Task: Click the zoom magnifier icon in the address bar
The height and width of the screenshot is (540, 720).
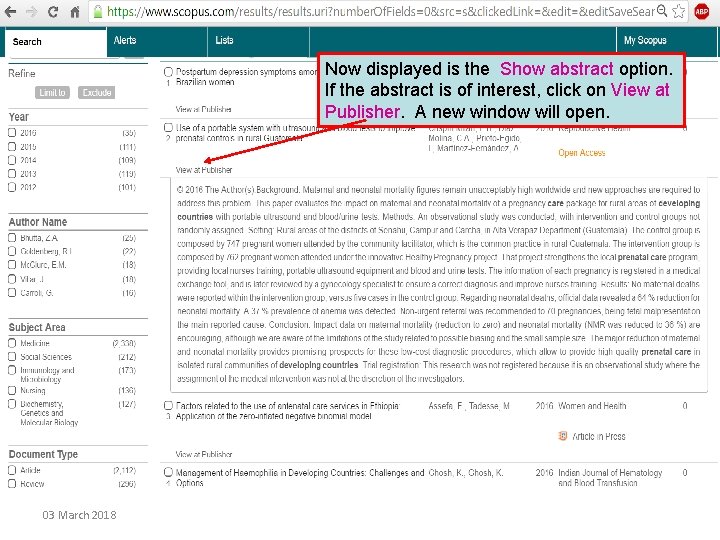Action: click(662, 11)
